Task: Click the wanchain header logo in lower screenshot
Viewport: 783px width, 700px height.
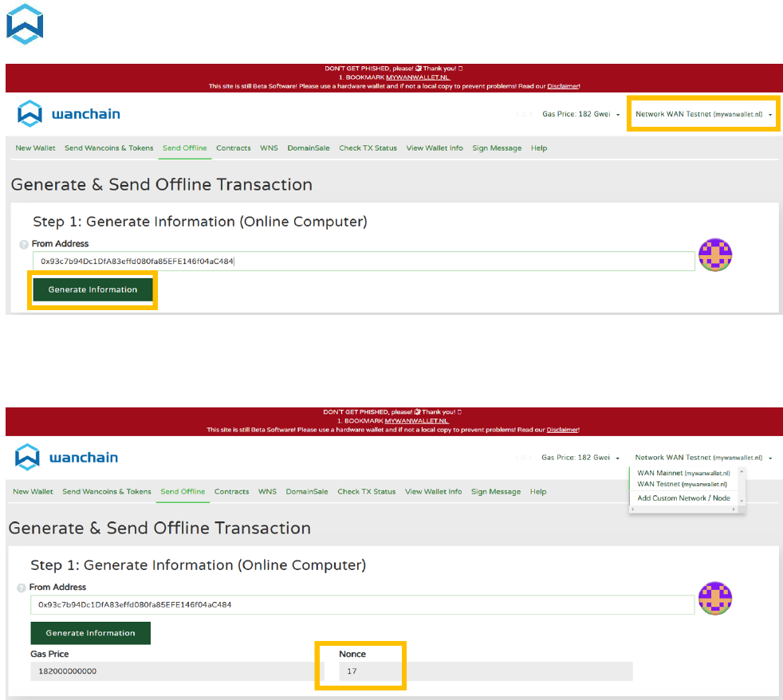Action: [x=67, y=458]
